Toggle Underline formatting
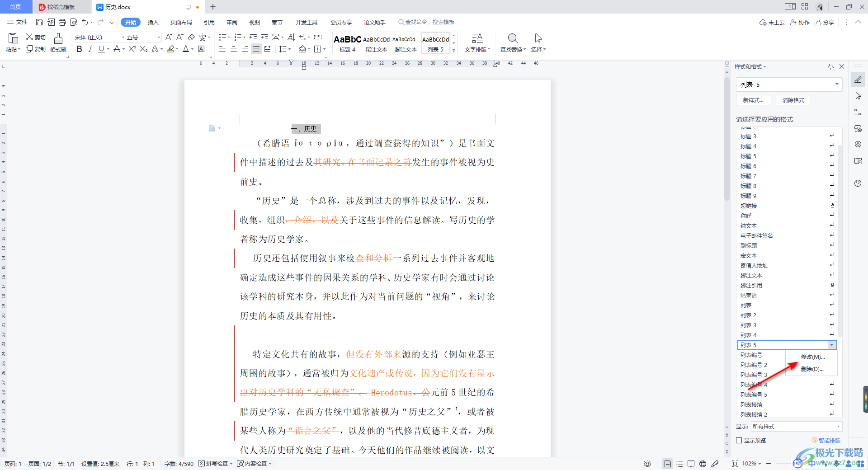This screenshot has height=470, width=868. [101, 49]
